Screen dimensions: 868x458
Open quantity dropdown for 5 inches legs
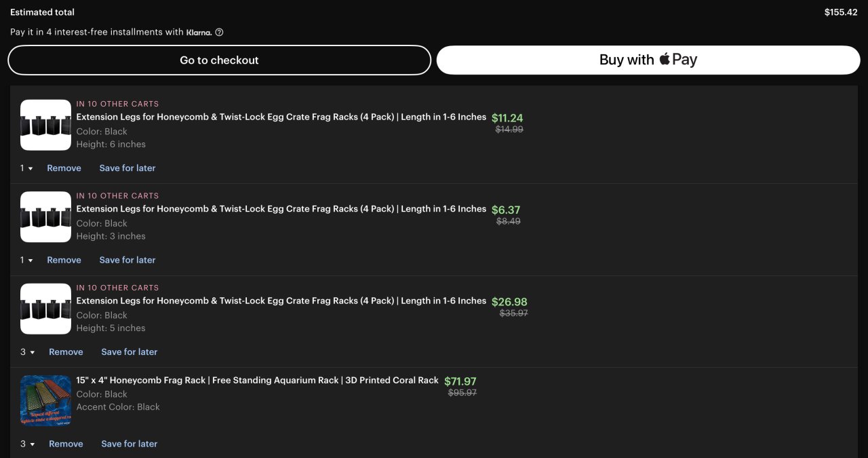pos(27,352)
